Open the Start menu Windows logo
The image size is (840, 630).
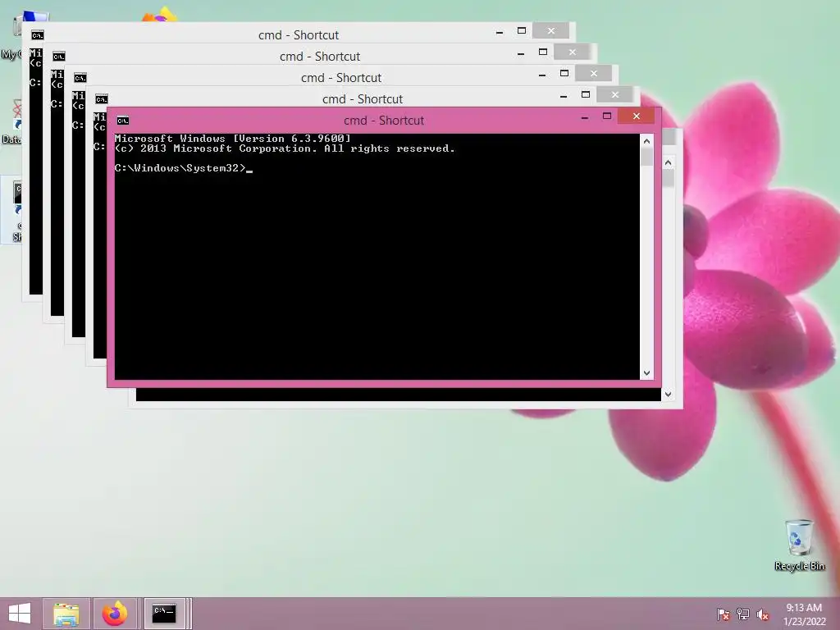point(20,614)
